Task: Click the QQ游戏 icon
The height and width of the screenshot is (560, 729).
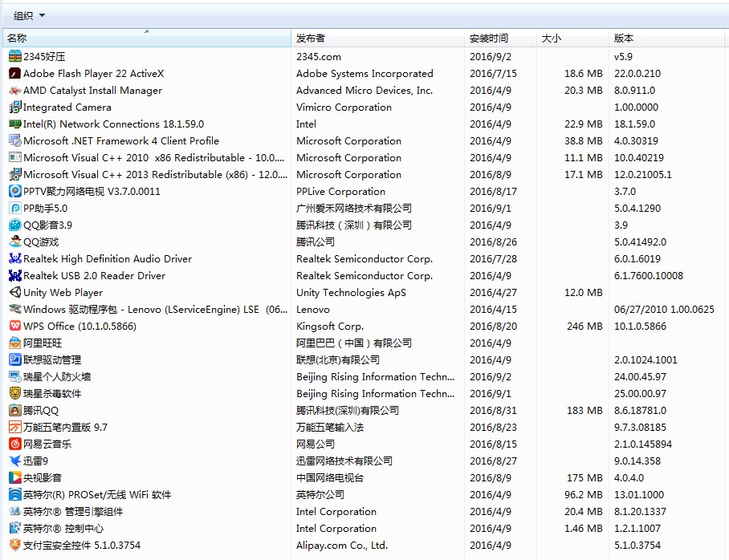Action: [15, 241]
